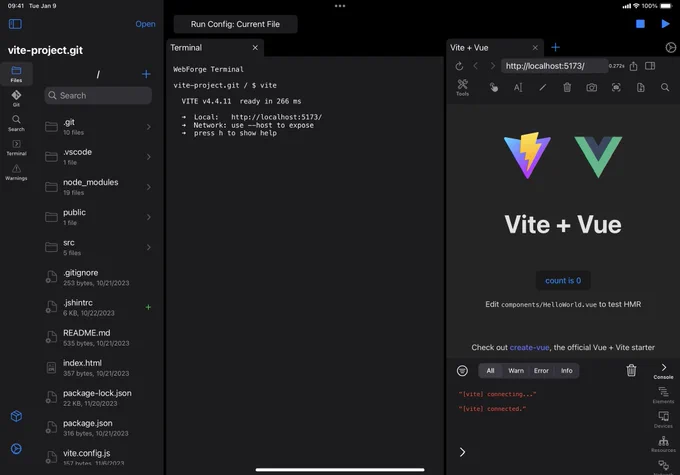
Task: Open the Resources dev panel
Action: pos(664,444)
